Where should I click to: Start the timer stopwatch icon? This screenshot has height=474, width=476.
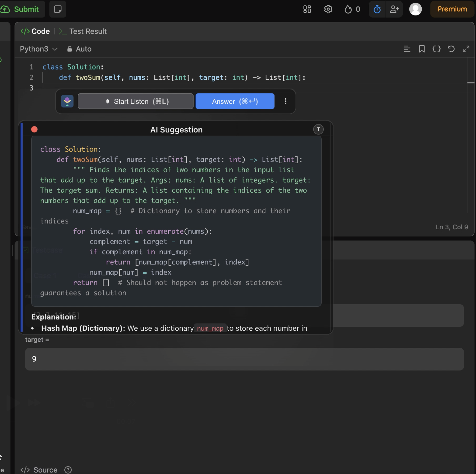tap(377, 9)
